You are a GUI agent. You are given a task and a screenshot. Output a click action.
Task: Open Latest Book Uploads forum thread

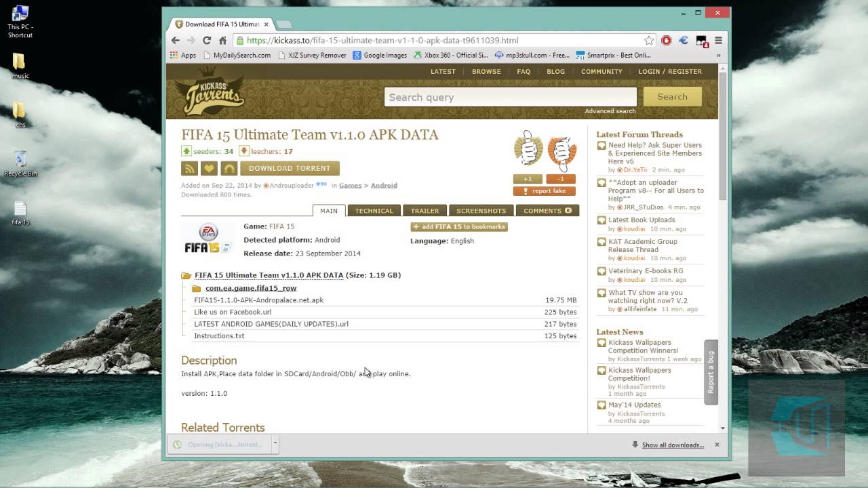pos(642,220)
